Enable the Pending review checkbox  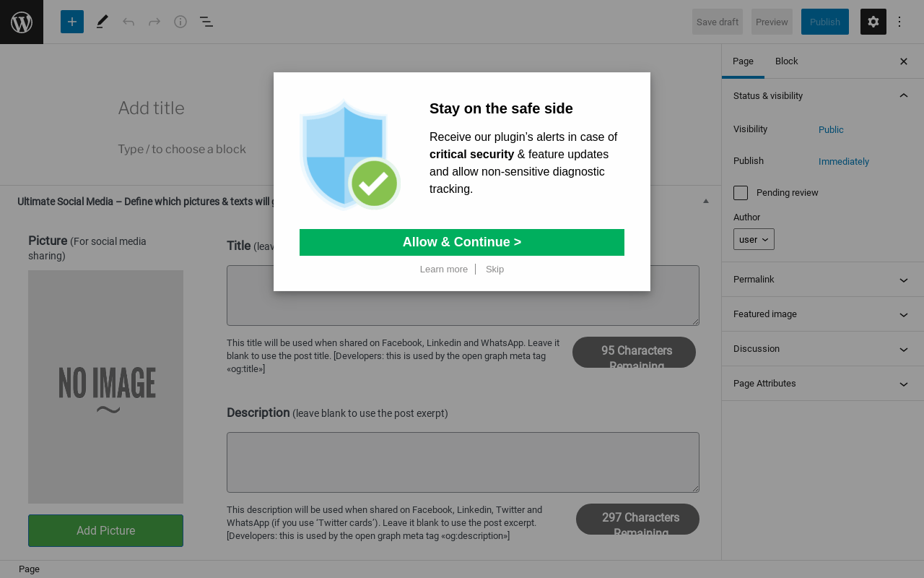pyautogui.click(x=741, y=193)
